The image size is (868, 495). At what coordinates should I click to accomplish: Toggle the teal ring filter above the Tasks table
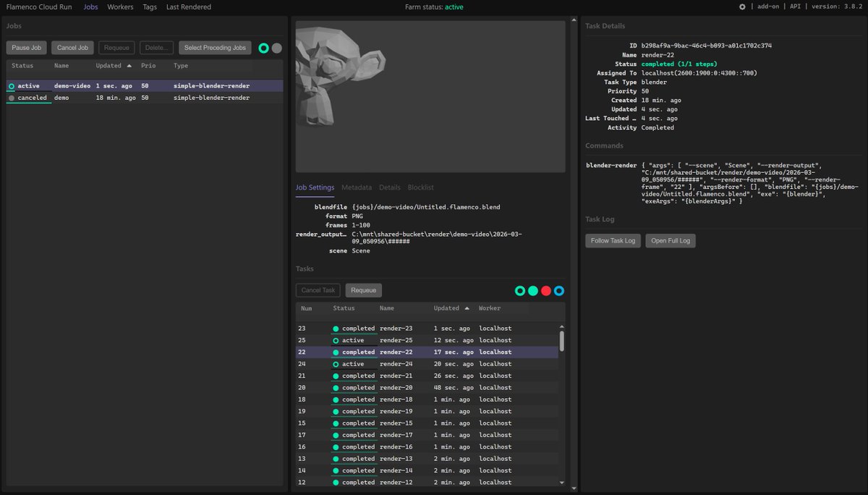coord(520,290)
